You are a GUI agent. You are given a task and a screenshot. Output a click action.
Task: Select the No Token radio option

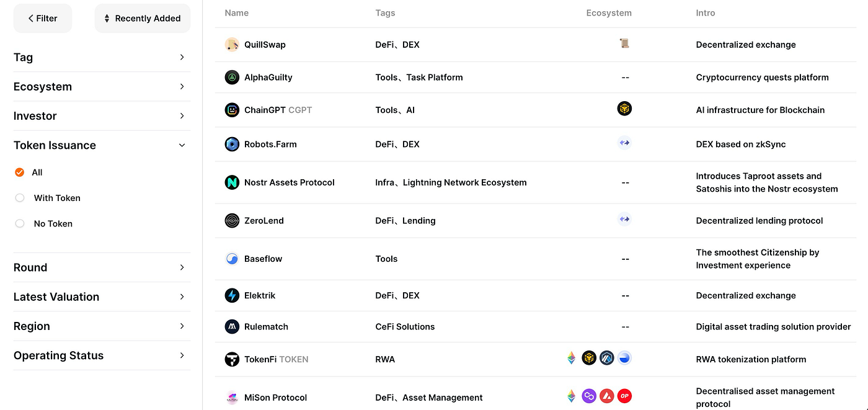[x=20, y=223]
